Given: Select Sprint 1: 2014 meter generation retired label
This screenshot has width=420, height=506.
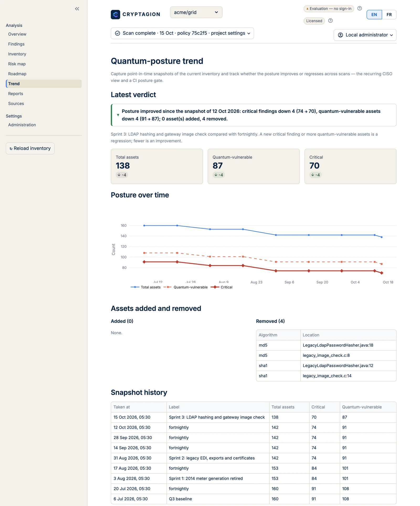Looking at the screenshot, I should (206, 478).
